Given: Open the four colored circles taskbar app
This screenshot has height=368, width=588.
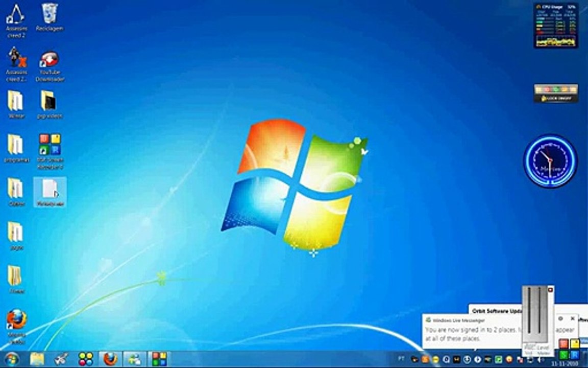Looking at the screenshot, I should point(86,360).
